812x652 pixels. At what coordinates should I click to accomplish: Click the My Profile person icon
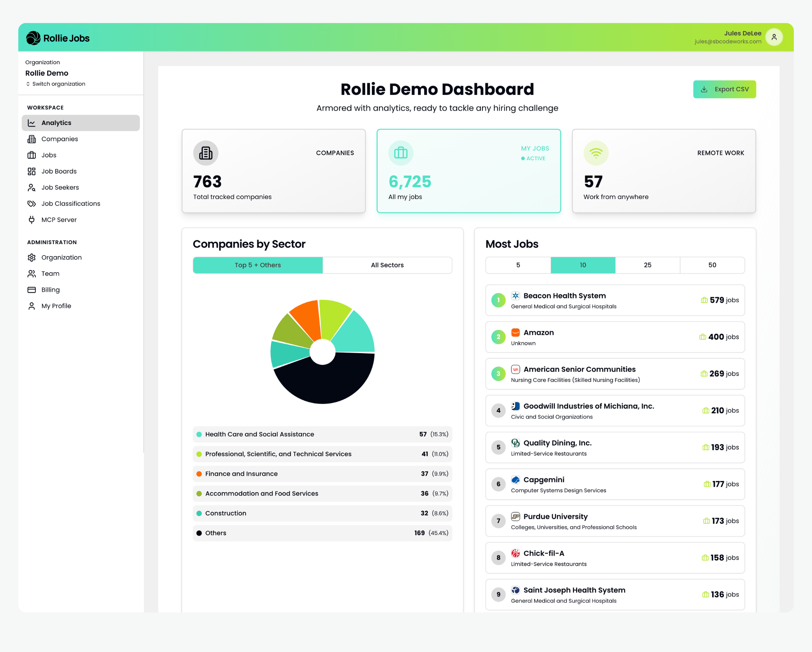(x=32, y=306)
